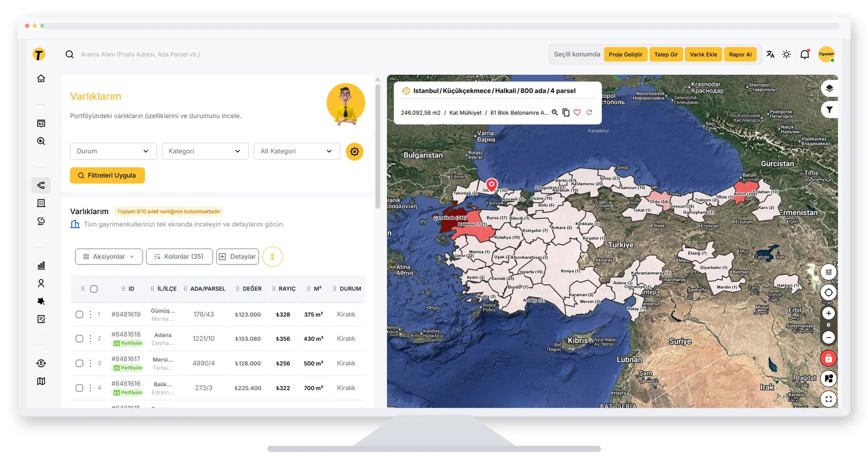Copy parcel info with copy icon
The height and width of the screenshot is (472, 868).
[566, 113]
